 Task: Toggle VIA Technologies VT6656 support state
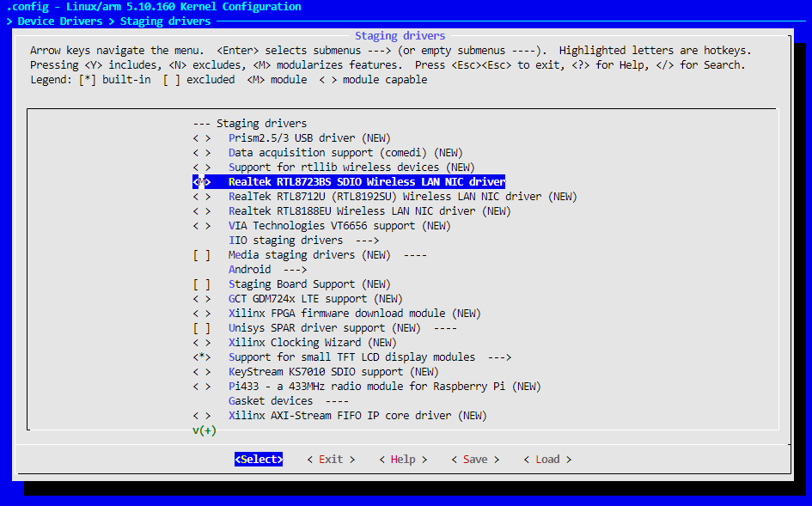pyautogui.click(x=202, y=226)
